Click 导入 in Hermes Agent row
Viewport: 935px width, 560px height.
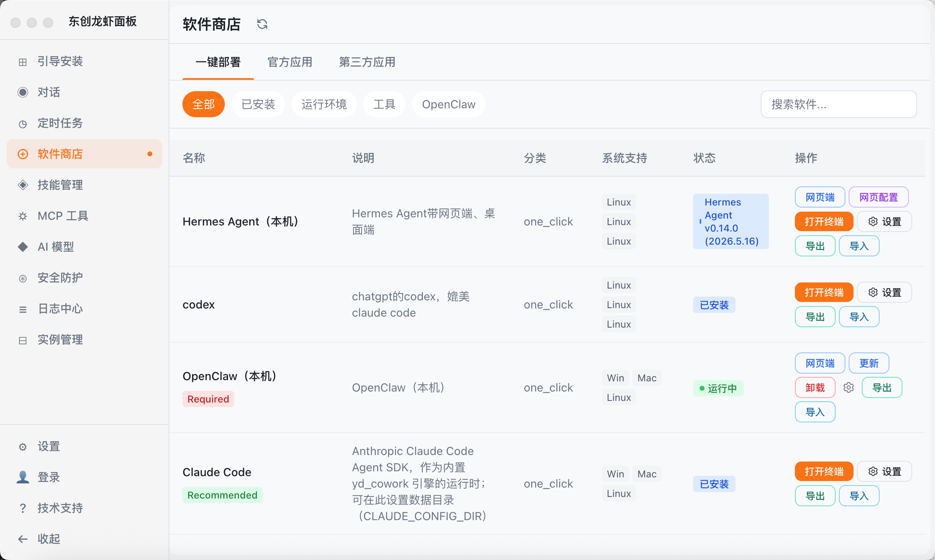pos(859,246)
